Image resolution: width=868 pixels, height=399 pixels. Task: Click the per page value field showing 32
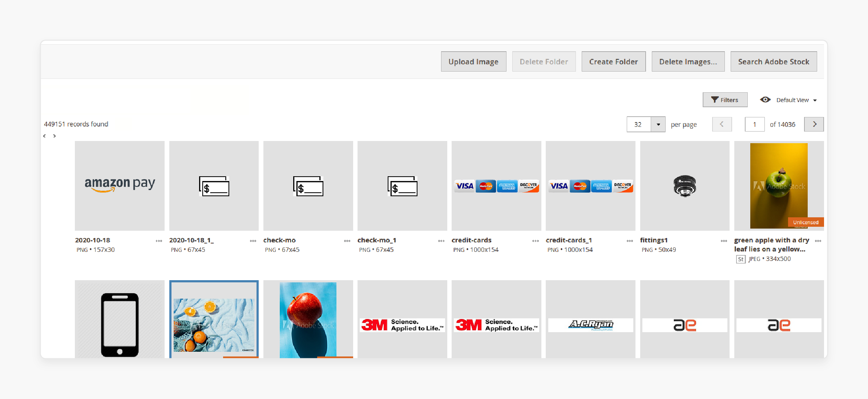(639, 124)
